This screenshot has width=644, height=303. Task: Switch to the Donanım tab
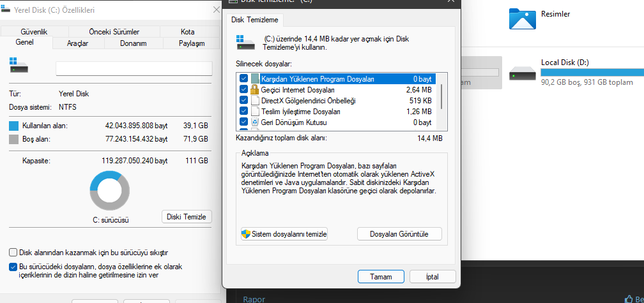coord(134,43)
